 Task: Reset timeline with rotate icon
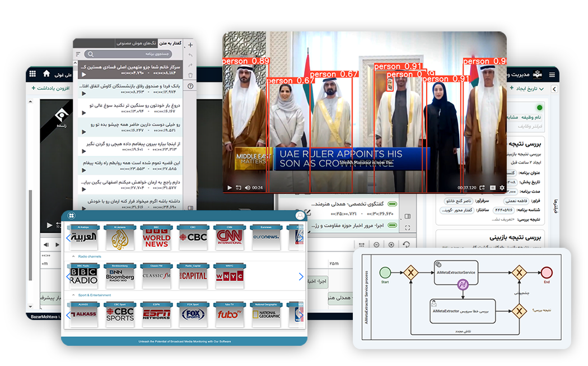pos(406,245)
